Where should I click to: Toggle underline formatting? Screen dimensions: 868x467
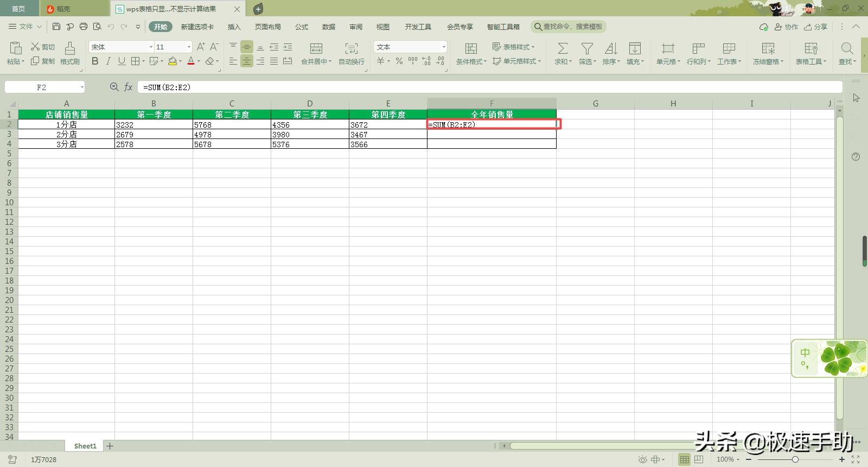[122, 61]
